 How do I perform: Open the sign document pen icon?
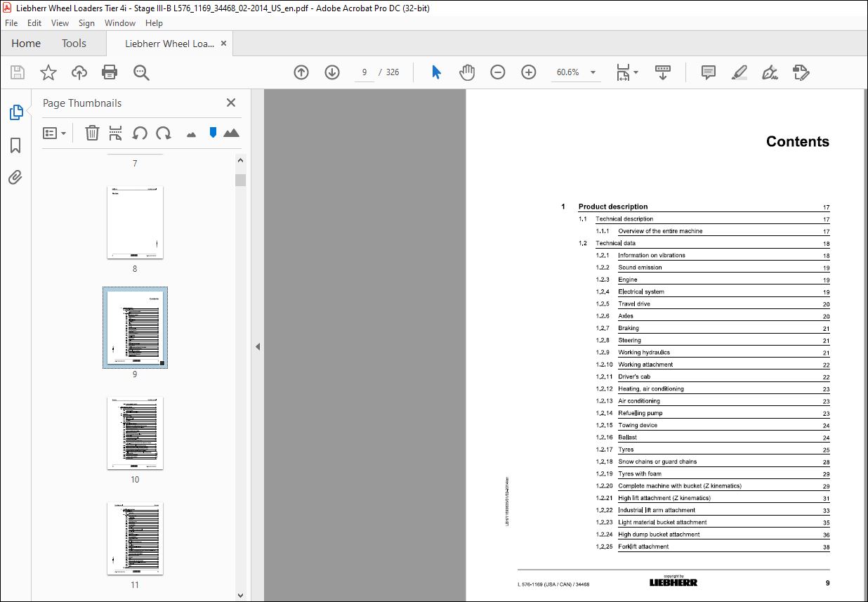[770, 72]
